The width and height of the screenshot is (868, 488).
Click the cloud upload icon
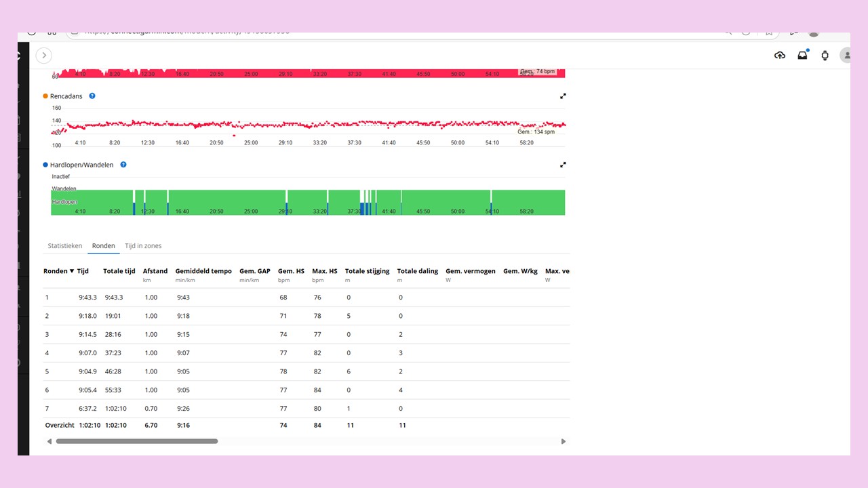click(x=780, y=56)
